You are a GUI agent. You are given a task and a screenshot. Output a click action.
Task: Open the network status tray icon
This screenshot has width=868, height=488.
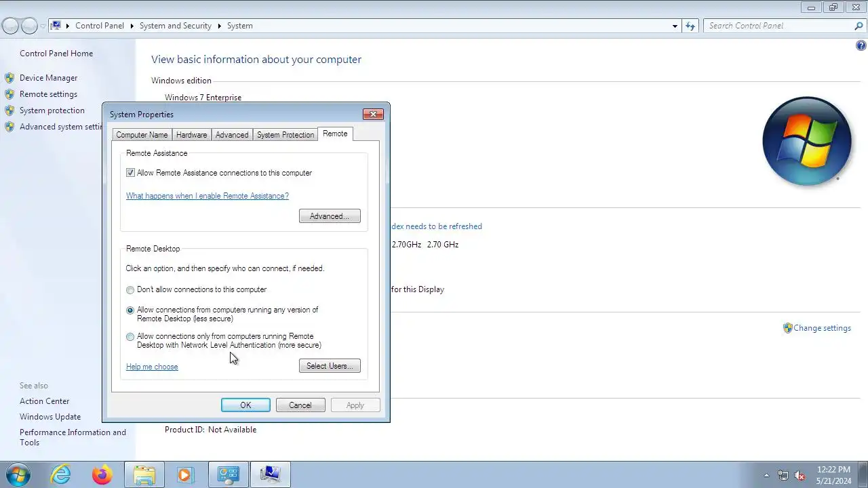click(783, 475)
